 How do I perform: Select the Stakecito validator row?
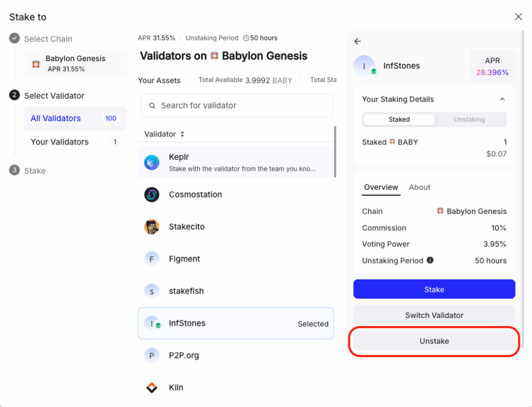coord(236,227)
